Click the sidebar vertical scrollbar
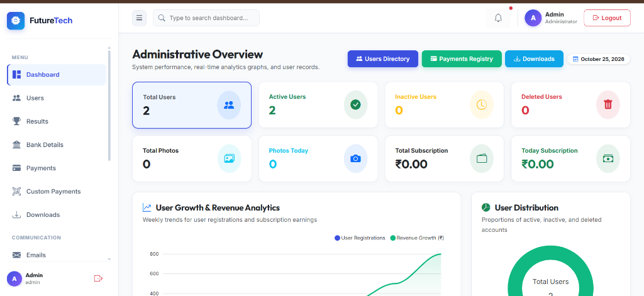Image resolution: width=644 pixels, height=296 pixels. 109,105
